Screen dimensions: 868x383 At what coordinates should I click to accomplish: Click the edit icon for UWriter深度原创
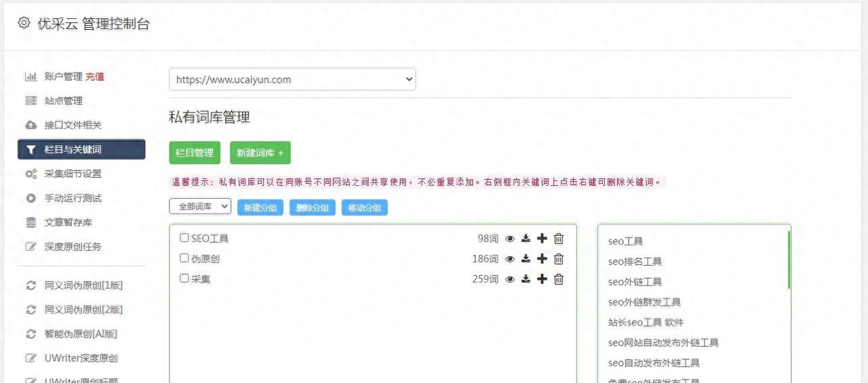click(x=31, y=358)
